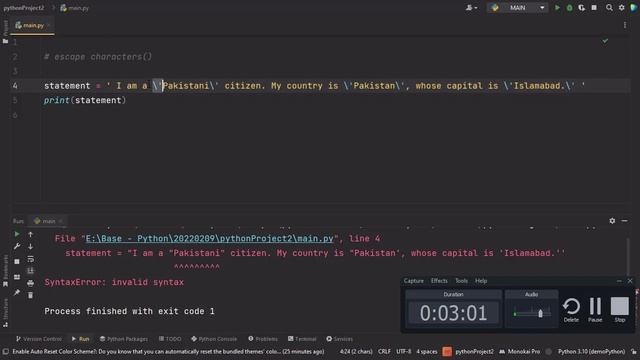This screenshot has height=360, width=640.
Task: Open the user account dropdown in the toolbar
Action: 471,8
